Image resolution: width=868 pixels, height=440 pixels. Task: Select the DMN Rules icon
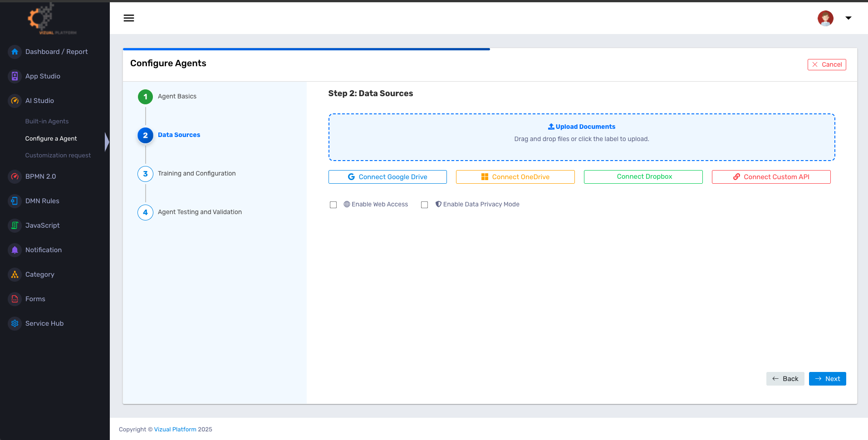[15, 201]
